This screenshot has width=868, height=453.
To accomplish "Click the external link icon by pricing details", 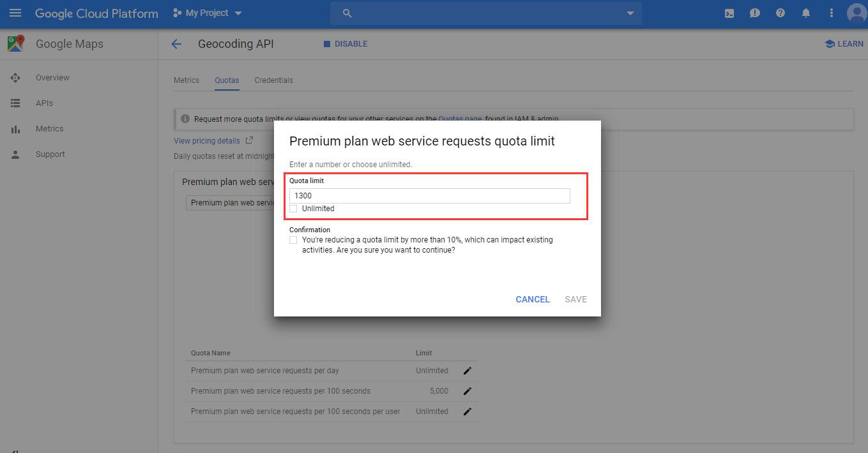I will (x=249, y=140).
